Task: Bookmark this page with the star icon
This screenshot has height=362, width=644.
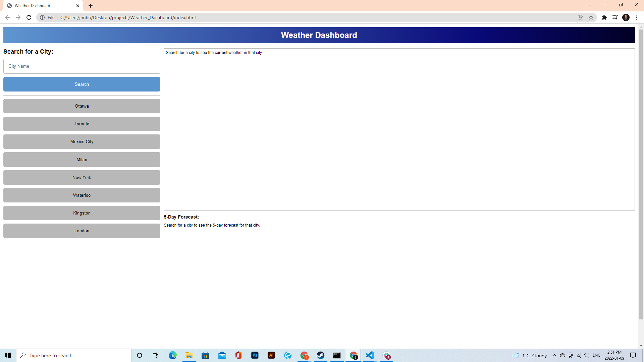Action: [x=591, y=17]
